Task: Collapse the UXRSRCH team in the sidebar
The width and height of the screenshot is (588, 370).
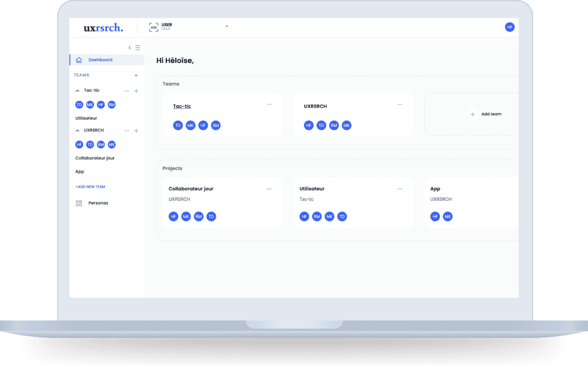Action: [x=78, y=130]
